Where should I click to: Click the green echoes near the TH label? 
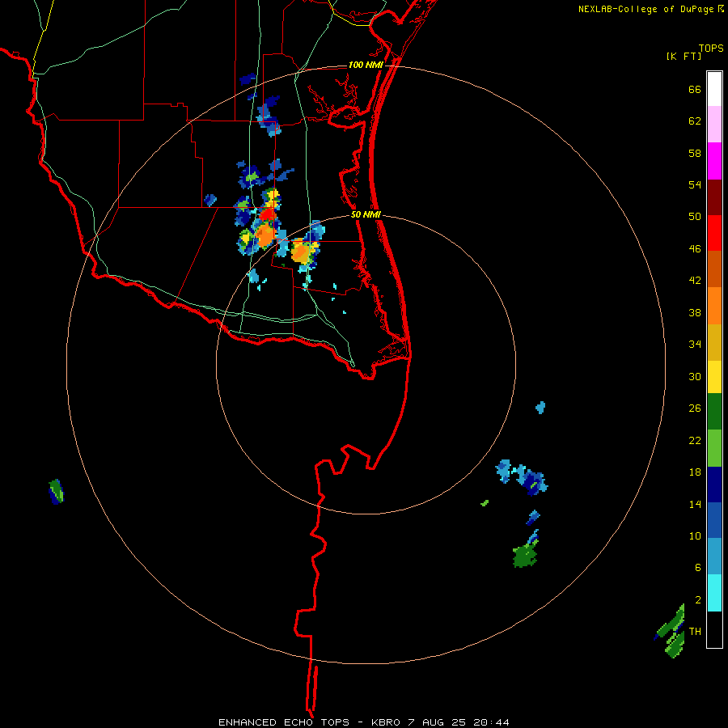click(x=671, y=633)
